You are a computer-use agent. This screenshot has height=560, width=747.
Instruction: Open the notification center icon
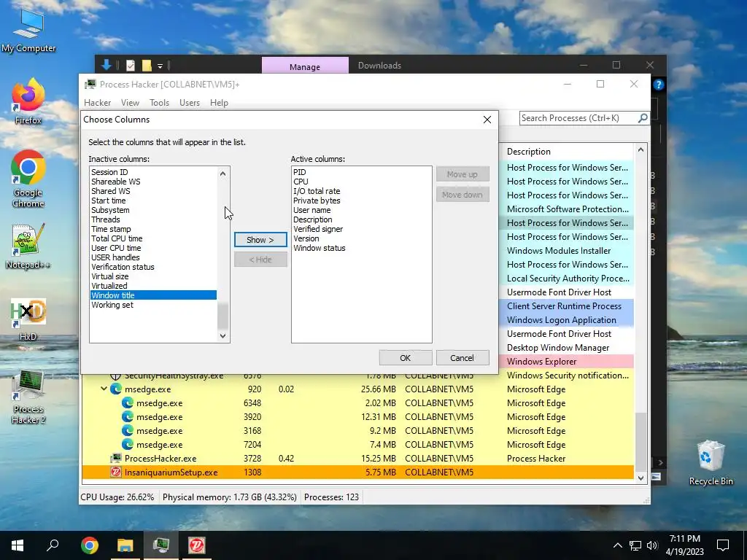(x=723, y=545)
